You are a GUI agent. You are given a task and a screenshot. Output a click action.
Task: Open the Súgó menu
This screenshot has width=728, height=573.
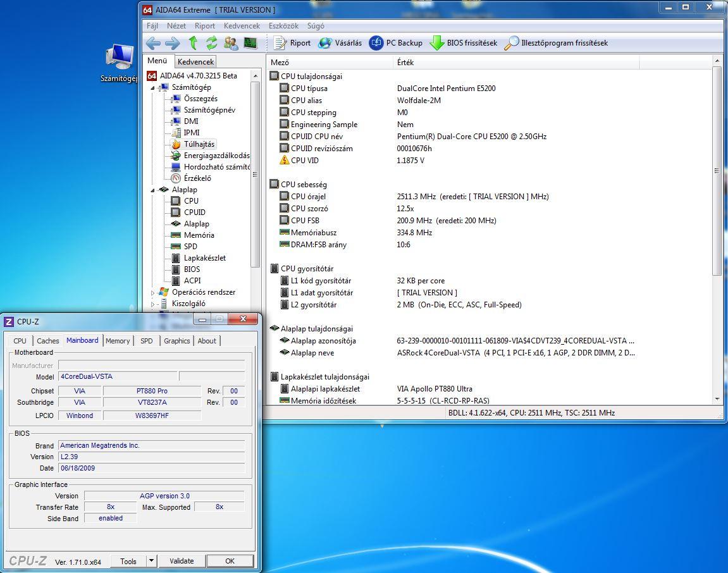pyautogui.click(x=316, y=26)
